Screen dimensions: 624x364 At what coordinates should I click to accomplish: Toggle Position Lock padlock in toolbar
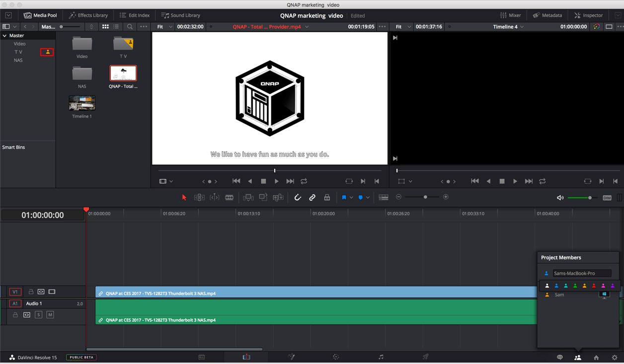327,198
